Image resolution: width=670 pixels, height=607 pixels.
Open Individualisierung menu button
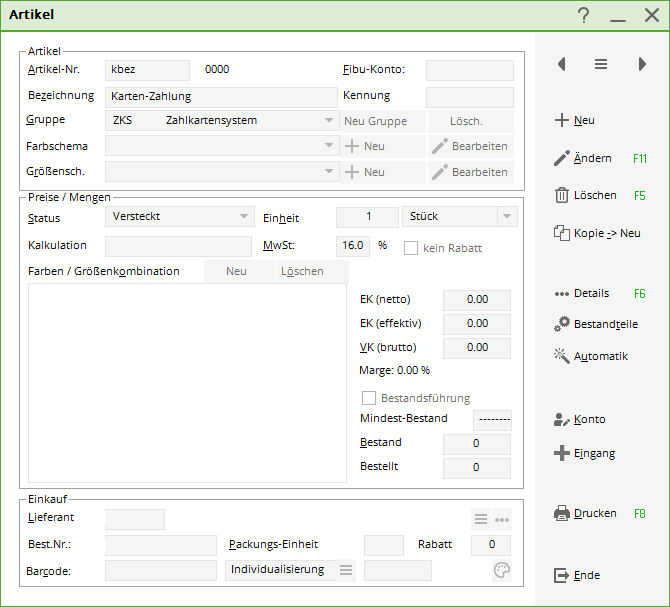click(x=346, y=570)
